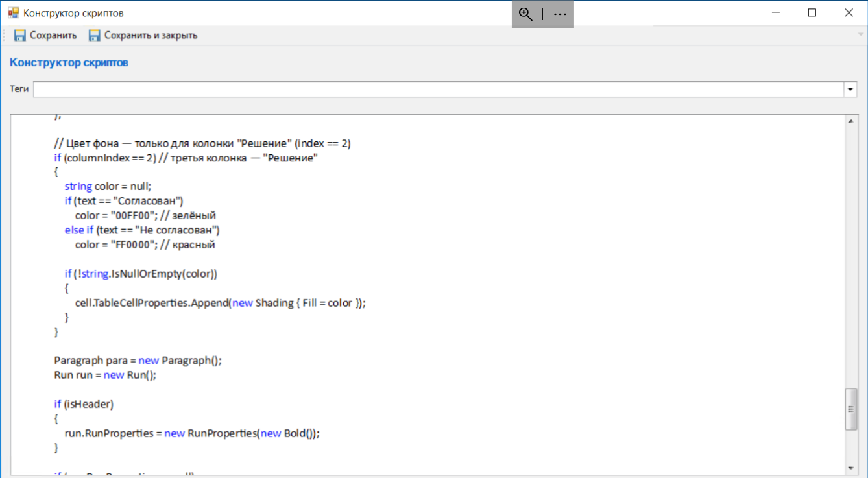The height and width of the screenshot is (478, 868).
Task: Close the Конструктор скриптов window
Action: click(x=849, y=13)
